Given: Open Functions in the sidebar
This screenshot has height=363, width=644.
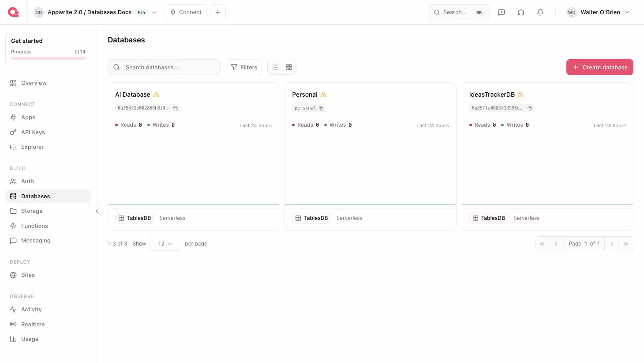Looking at the screenshot, I should [48, 226].
